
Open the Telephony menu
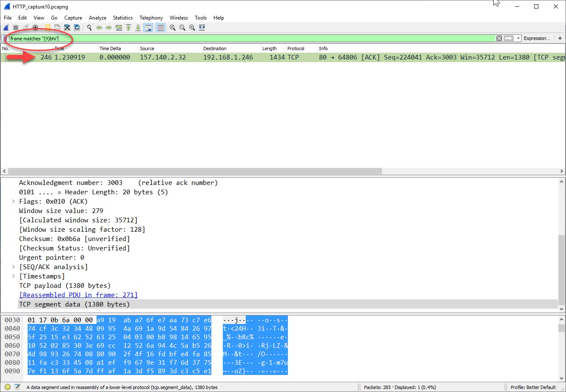coord(151,18)
